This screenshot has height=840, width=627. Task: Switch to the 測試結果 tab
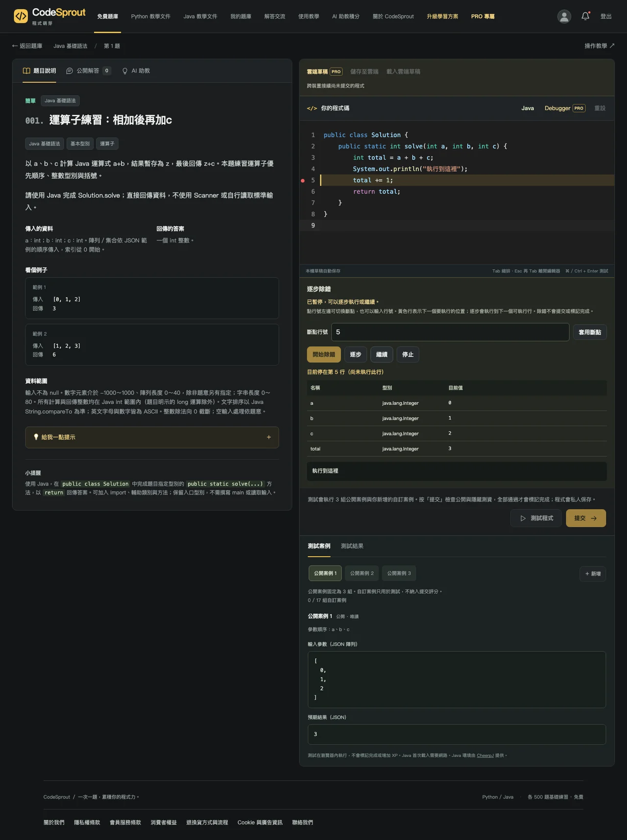352,546
